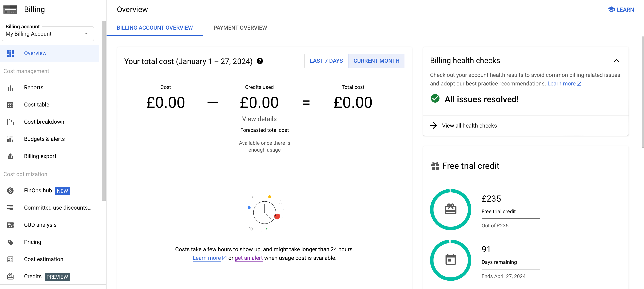
Task: Click the Cost table grid icon
Action: 10,105
